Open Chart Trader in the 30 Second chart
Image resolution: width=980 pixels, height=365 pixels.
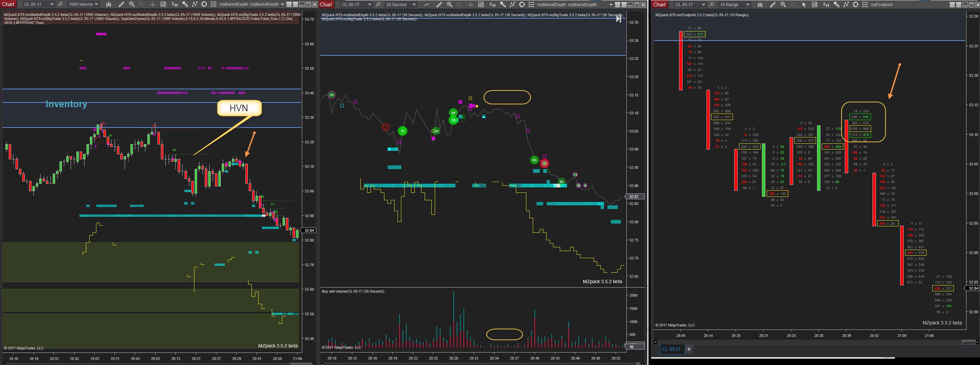(493, 4)
